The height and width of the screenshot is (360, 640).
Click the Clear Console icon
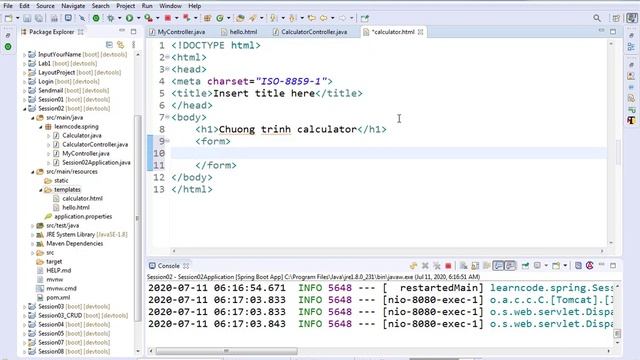coord(463,266)
